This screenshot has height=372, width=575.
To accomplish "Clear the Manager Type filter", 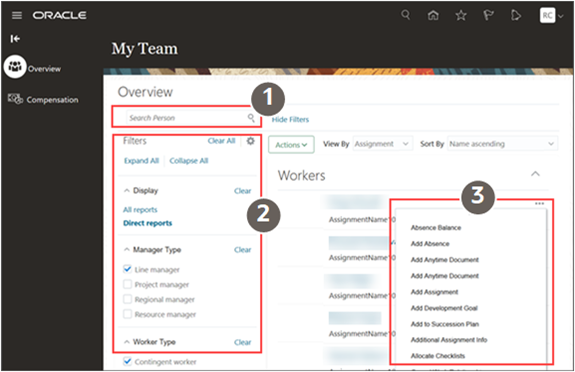I will click(242, 250).
